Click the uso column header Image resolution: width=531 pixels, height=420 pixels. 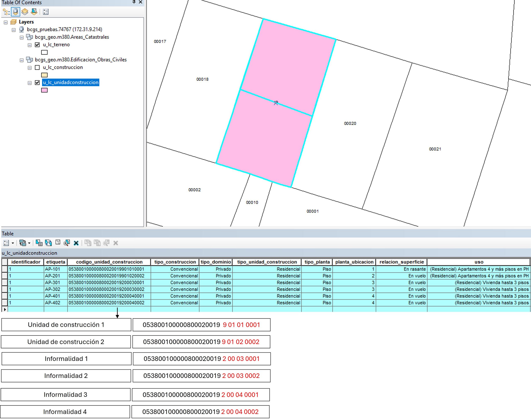tap(479, 262)
